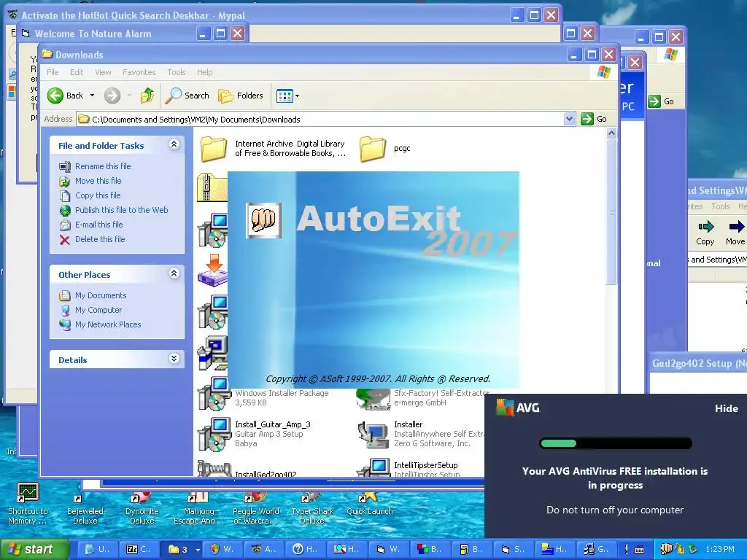The width and height of the screenshot is (747, 560).
Task: Collapse the File and Folder Tasks panel
Action: coord(174,144)
